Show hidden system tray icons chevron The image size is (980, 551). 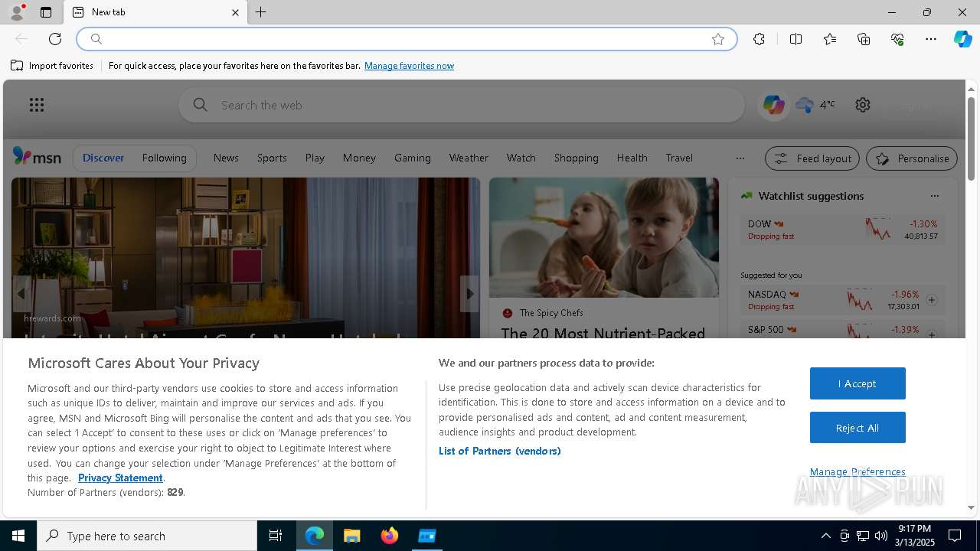825,536
